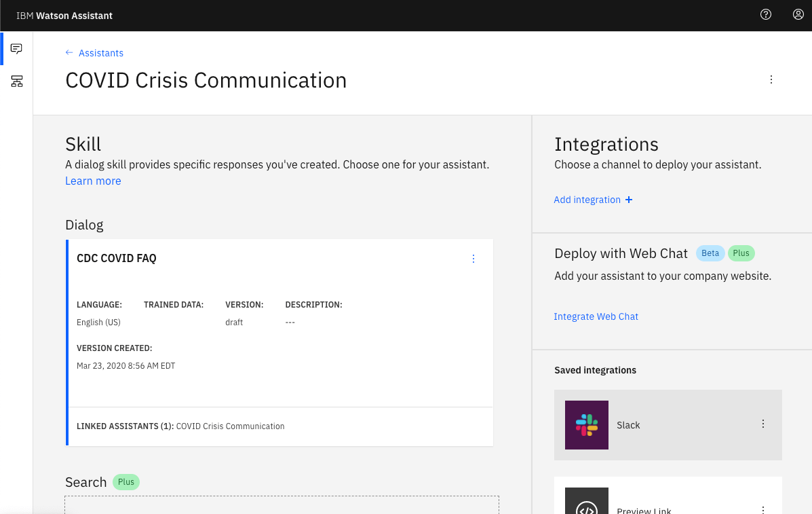Open Preview Link overflow menu

762,510
